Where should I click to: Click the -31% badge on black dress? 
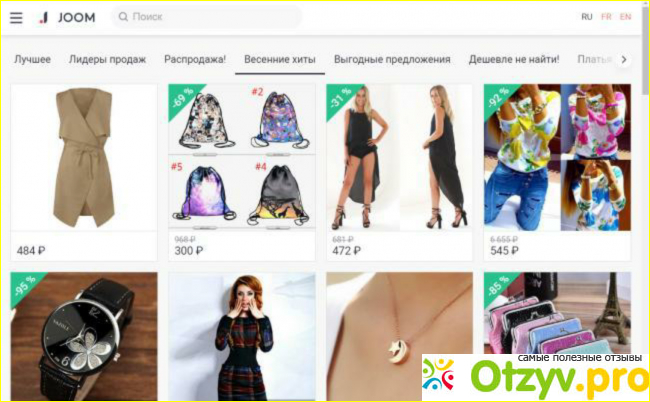340,99
